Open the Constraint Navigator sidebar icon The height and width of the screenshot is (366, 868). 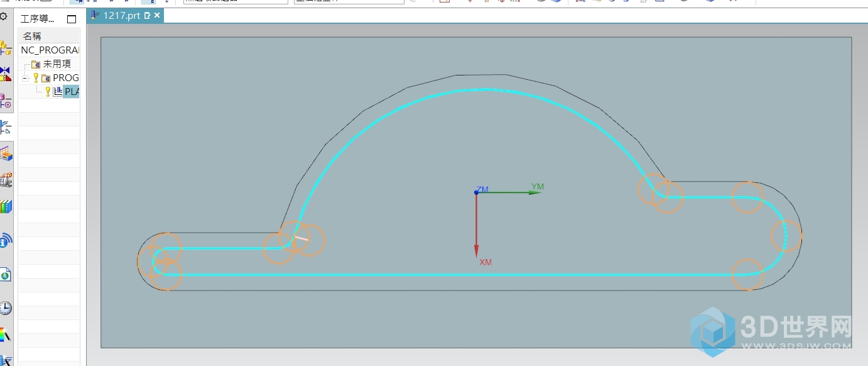coord(6,74)
